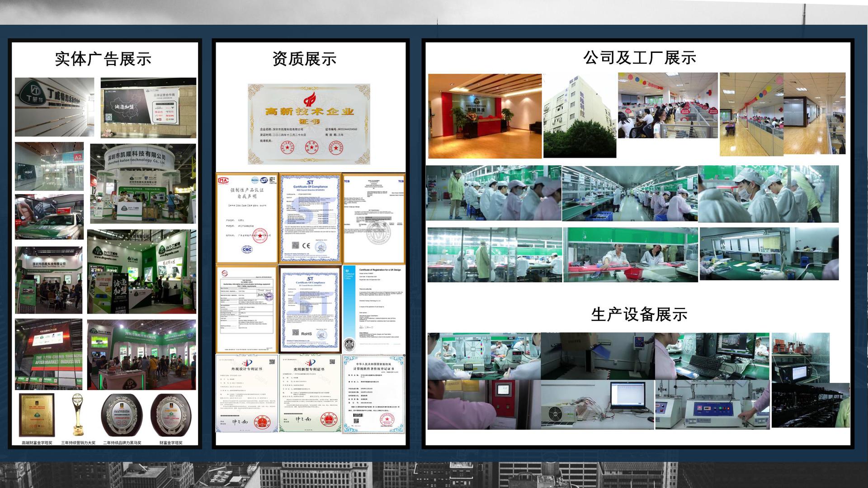The width and height of the screenshot is (868, 488).
Task: Click the red-wall company reception lobby photo
Action: tap(485, 116)
